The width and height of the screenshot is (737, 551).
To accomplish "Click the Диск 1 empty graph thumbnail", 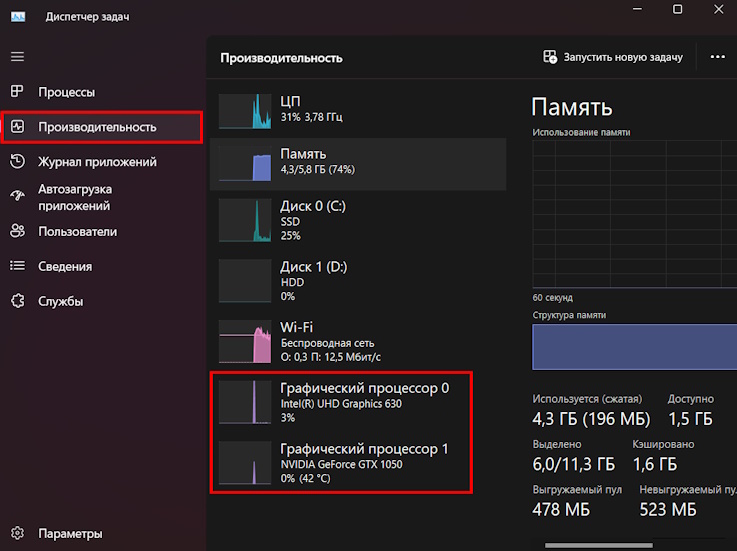I will pyautogui.click(x=245, y=281).
